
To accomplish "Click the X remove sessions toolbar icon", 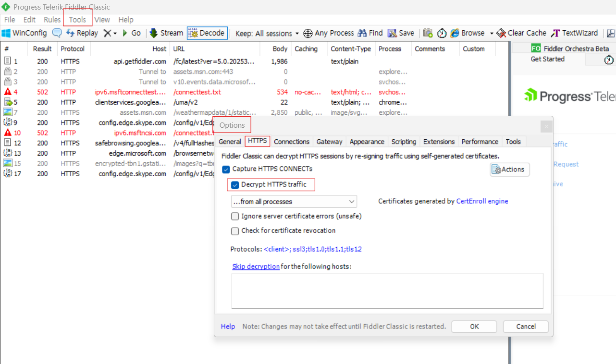I will (x=108, y=33).
